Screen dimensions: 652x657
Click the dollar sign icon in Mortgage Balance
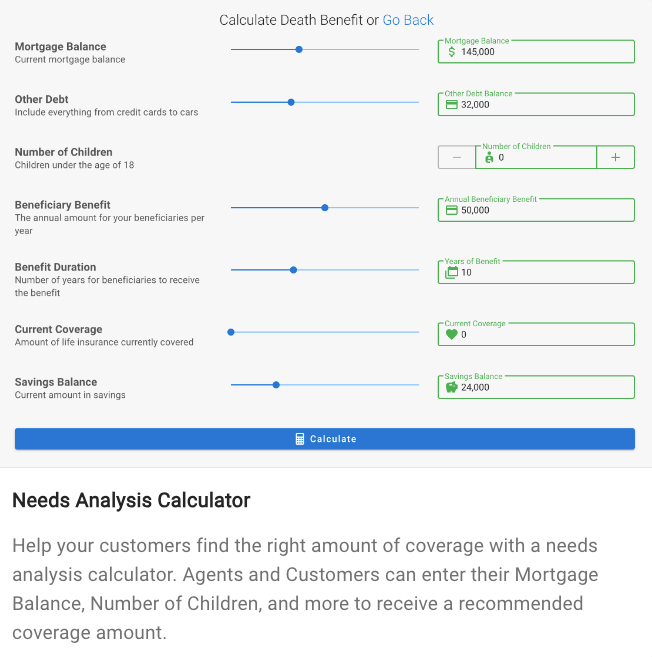click(x=451, y=52)
